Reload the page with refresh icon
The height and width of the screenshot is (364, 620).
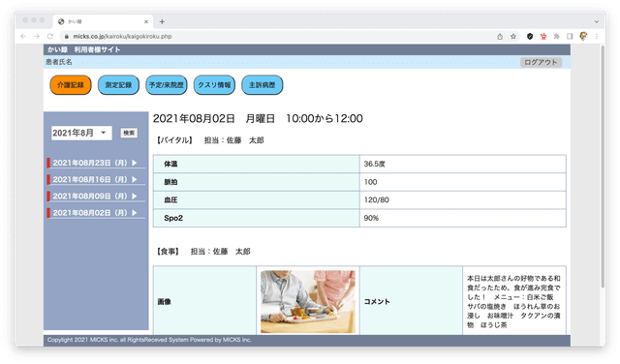tap(50, 37)
